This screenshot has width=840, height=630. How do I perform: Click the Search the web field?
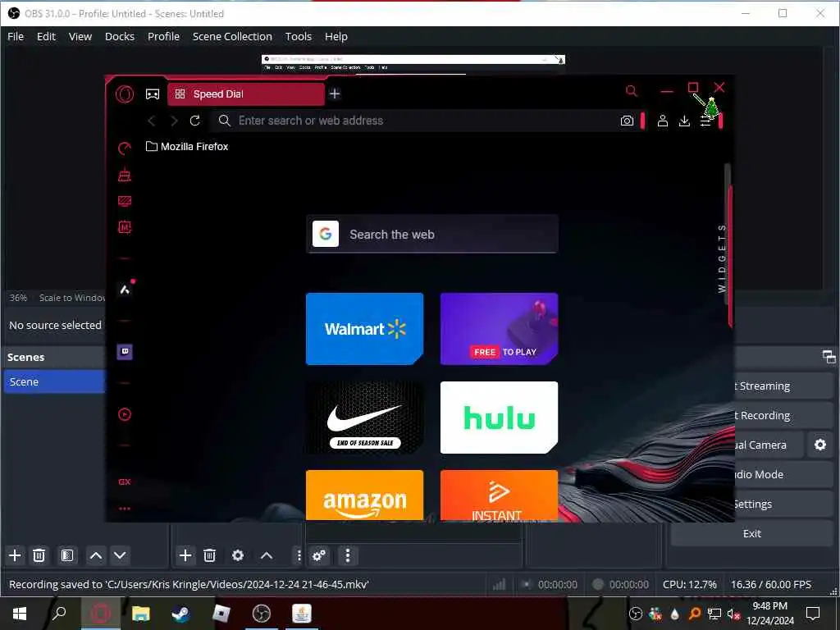(x=431, y=234)
